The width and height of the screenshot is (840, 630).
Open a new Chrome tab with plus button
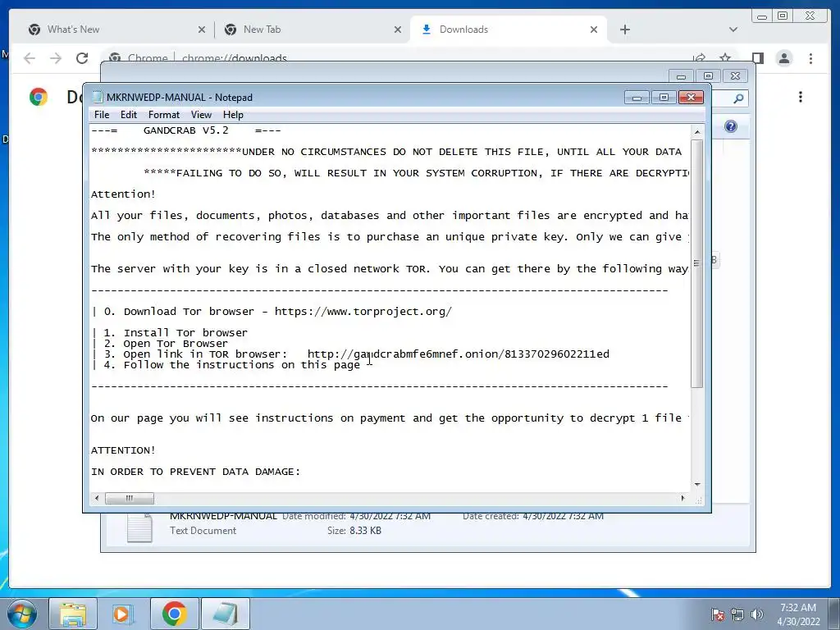[x=624, y=30]
